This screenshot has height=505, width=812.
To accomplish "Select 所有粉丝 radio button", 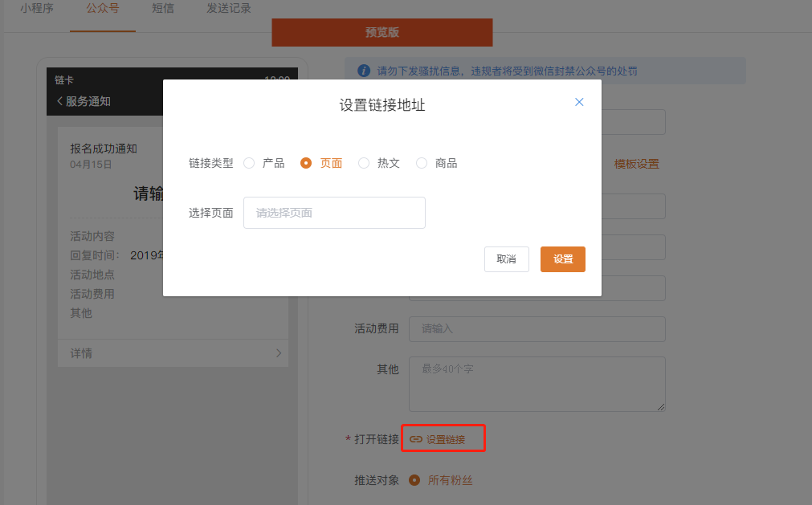I will 414,480.
